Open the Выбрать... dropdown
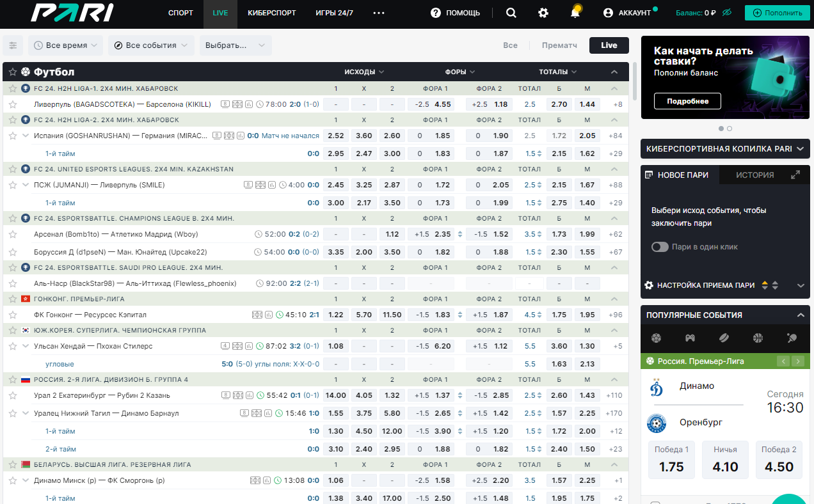Viewport: 814px width, 504px height. click(235, 45)
